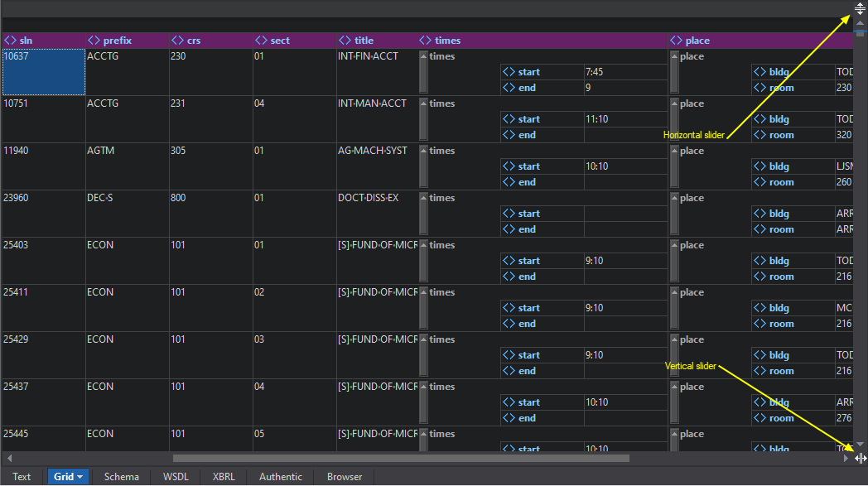
Task: Click the end element icon in row 23960
Action: (509, 229)
